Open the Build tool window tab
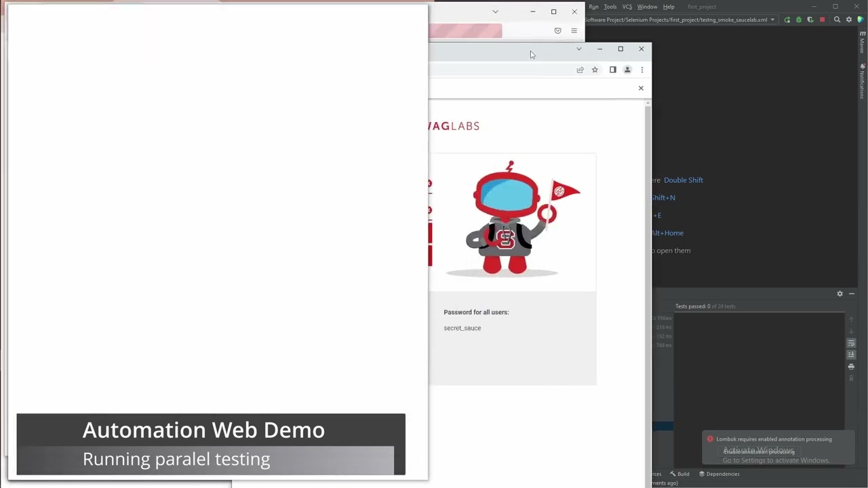The width and height of the screenshot is (868, 488). pos(679,474)
